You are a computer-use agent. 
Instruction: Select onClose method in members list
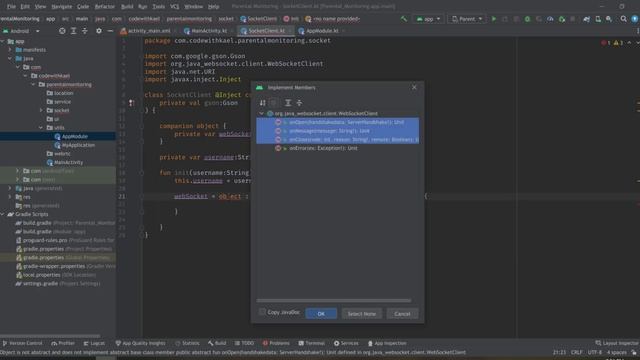pos(338,139)
